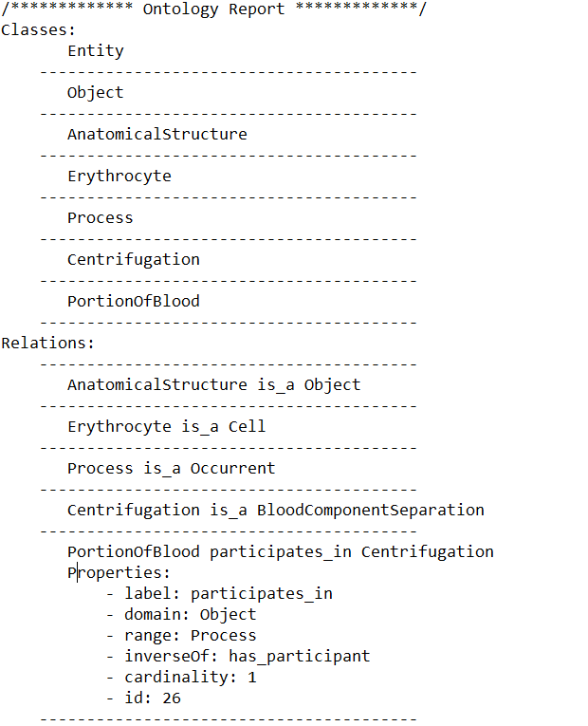The height and width of the screenshot is (726, 588).
Task: Click the 'AnatomicalStructure is_a Object' relation line
Action: (213, 385)
